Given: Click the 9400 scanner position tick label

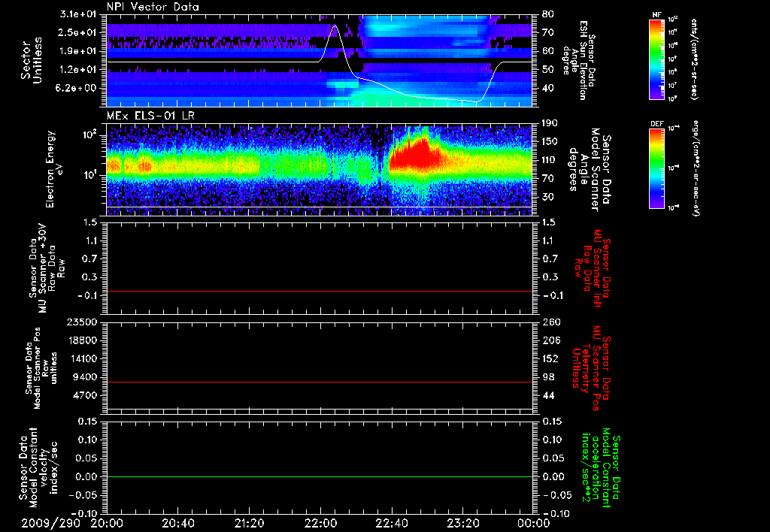Looking at the screenshot, I should 85,377.
